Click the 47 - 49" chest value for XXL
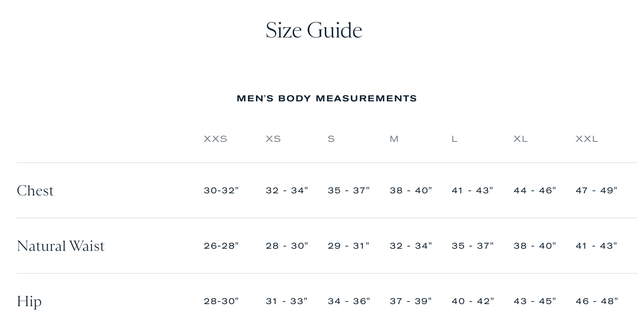 point(596,190)
